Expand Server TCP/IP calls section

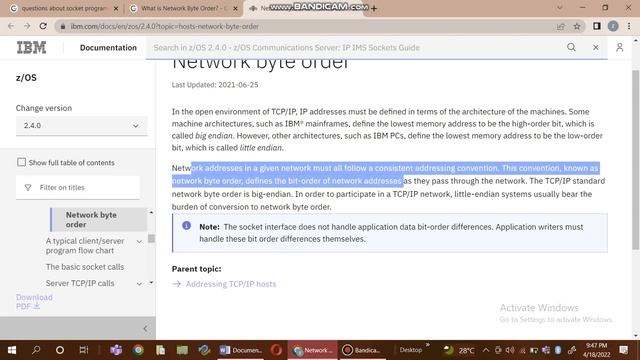(139, 283)
